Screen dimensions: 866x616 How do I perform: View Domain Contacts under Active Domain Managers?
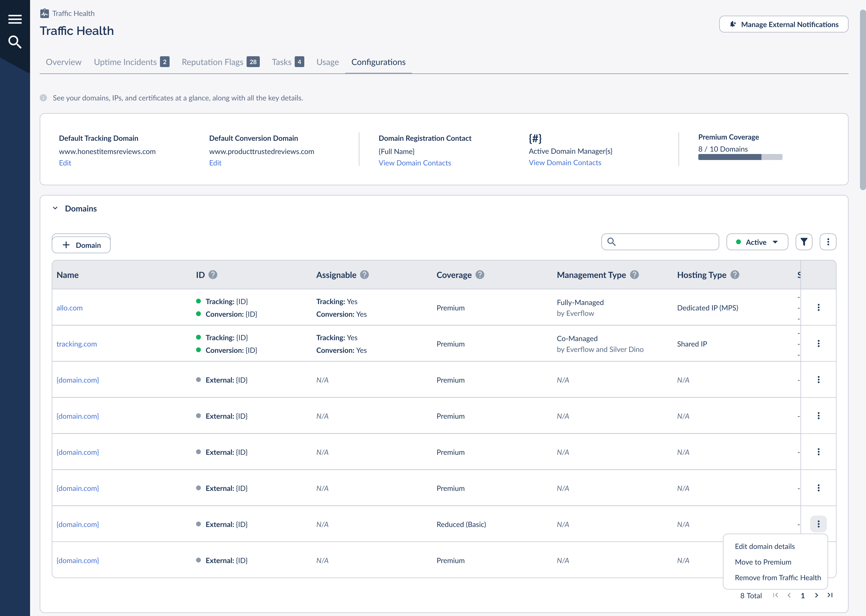click(x=565, y=162)
